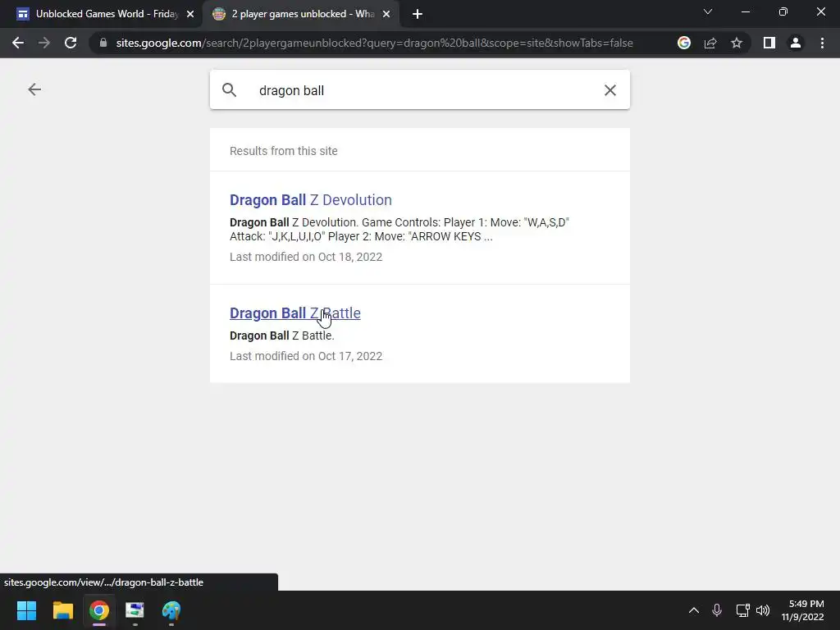The width and height of the screenshot is (840, 630).
Task: Click 'Results from this site' text
Action: pos(283,151)
